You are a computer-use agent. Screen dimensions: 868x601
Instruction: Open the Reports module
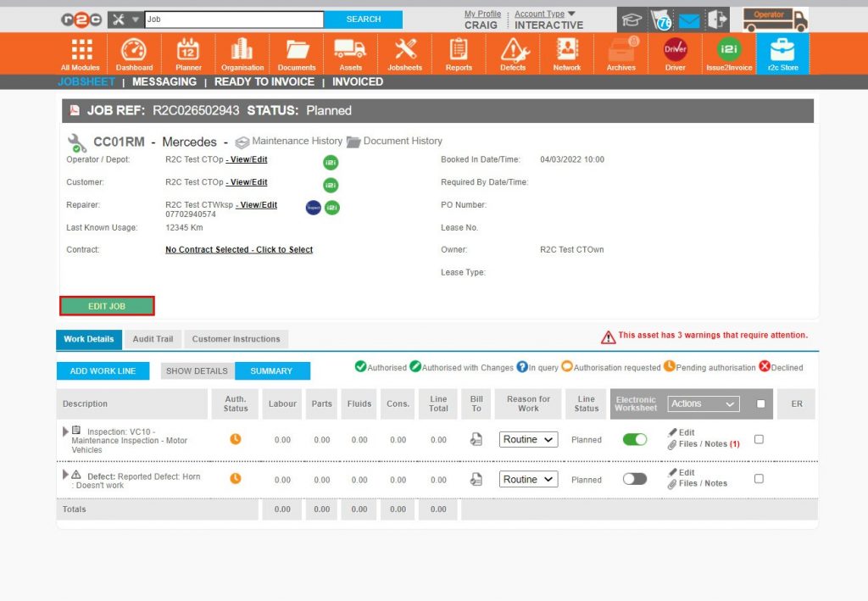coord(459,53)
